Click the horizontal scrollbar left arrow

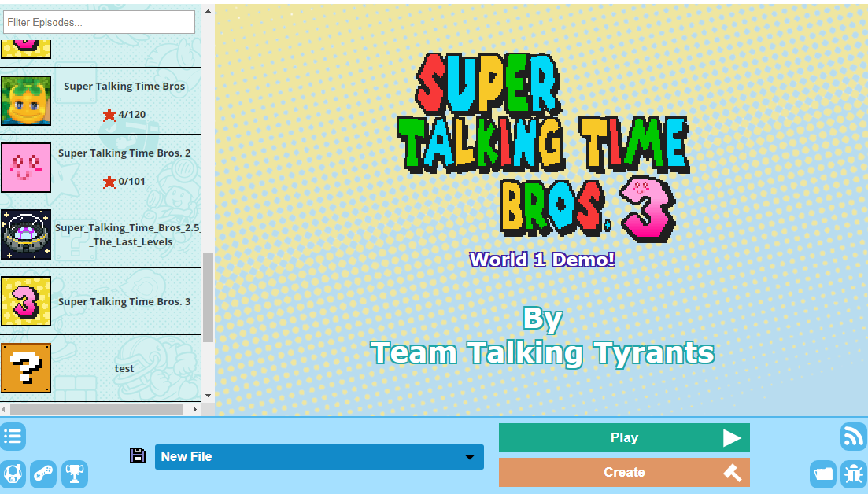(x=4, y=409)
